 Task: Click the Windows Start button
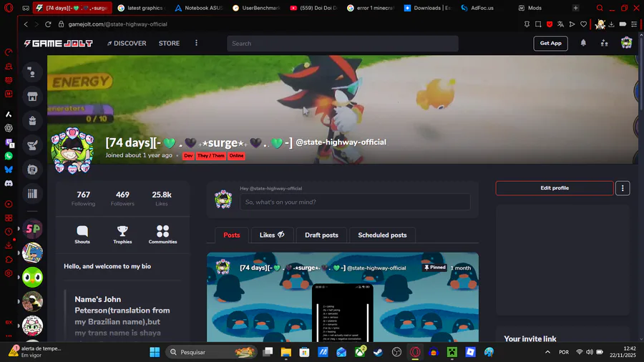click(x=155, y=352)
